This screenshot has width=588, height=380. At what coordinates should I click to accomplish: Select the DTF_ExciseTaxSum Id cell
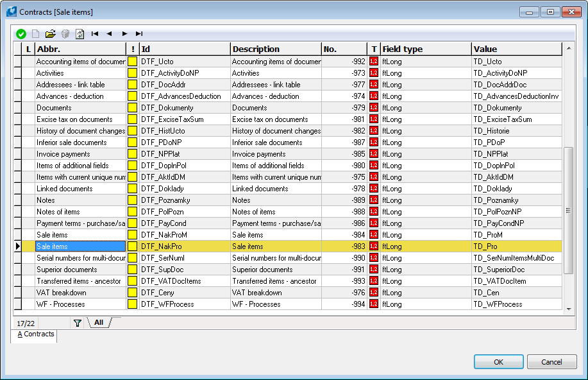pyautogui.click(x=185, y=119)
